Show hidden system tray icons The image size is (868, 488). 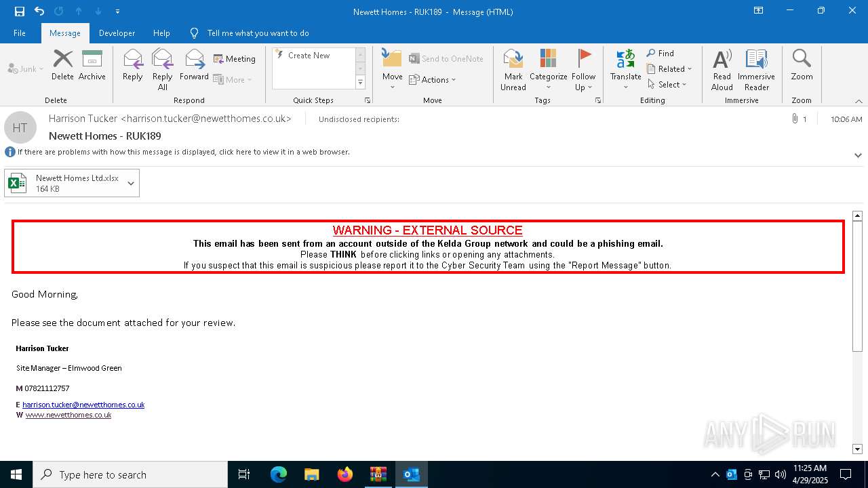[x=715, y=474]
